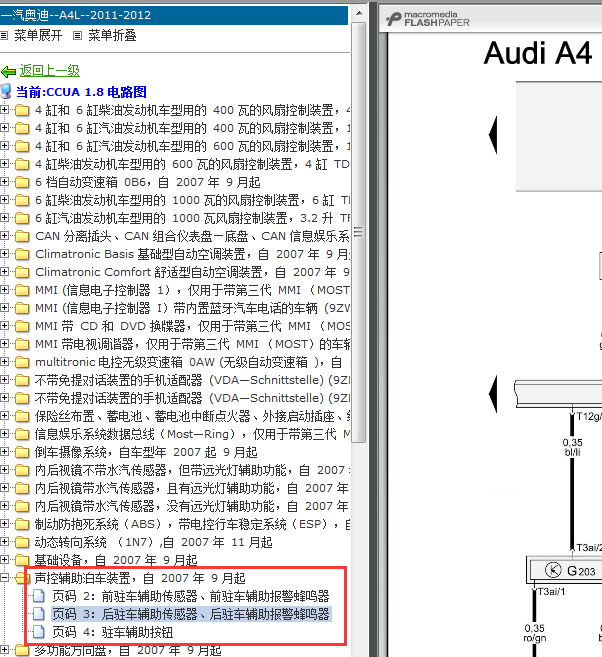
Task: Click folder icon of 基础设备 row
Action: click(x=22, y=561)
